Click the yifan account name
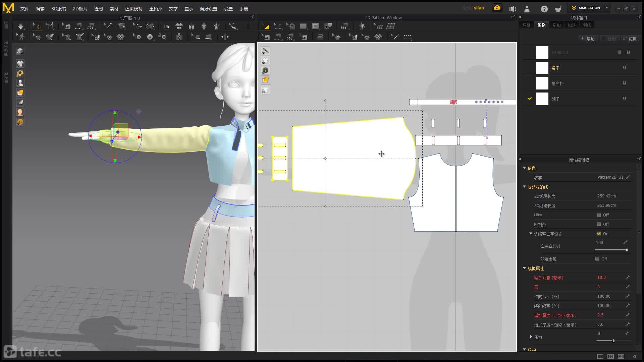This screenshot has width=644, height=362. tap(479, 8)
